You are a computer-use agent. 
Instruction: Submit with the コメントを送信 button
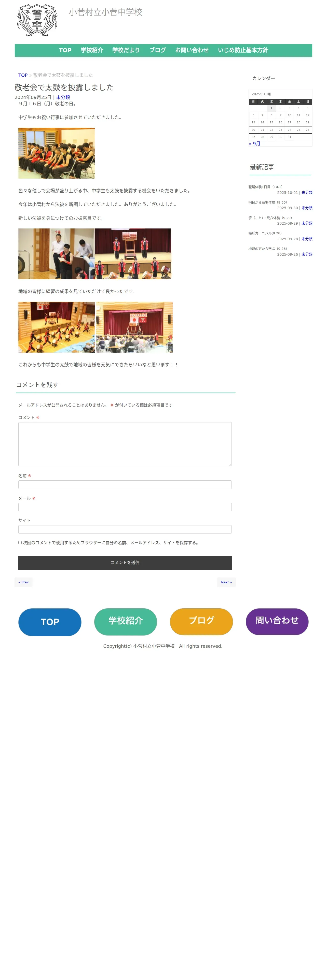(125, 562)
